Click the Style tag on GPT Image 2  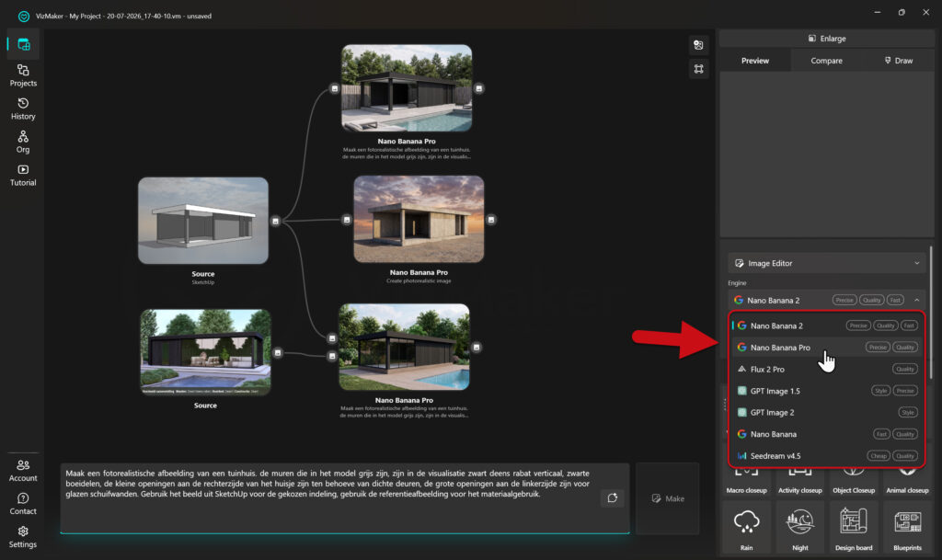[x=908, y=412]
